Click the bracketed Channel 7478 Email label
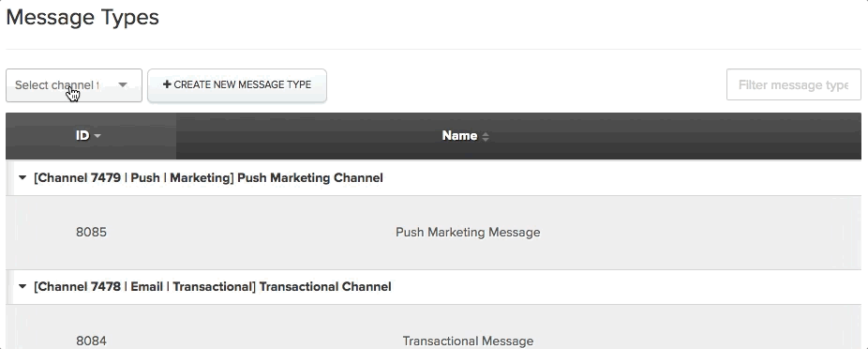 (145, 286)
